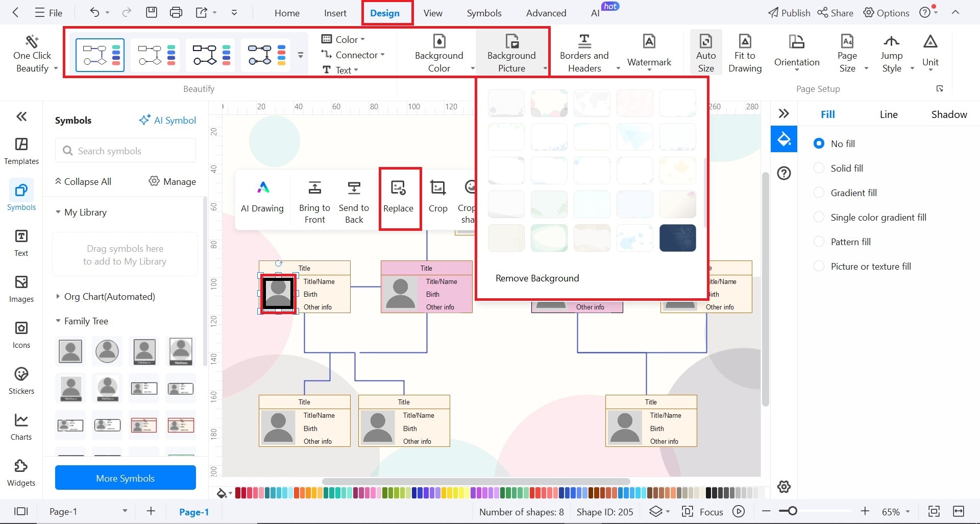Select the dark blue background picture
980x524 pixels.
coord(677,238)
